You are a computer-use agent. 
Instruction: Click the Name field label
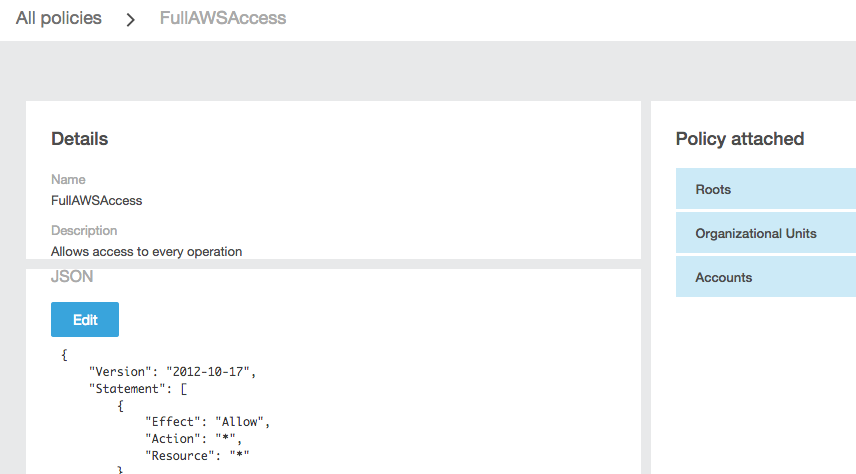pyautogui.click(x=68, y=180)
